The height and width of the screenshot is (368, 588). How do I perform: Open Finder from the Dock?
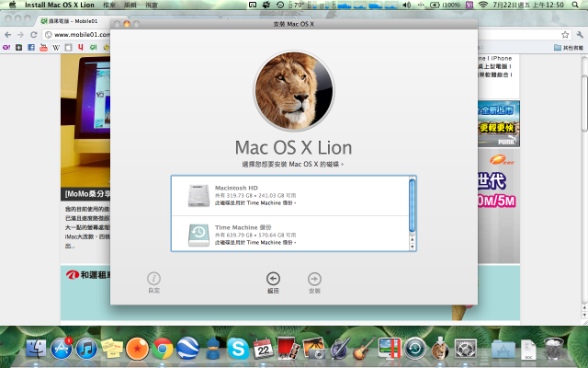[36, 349]
